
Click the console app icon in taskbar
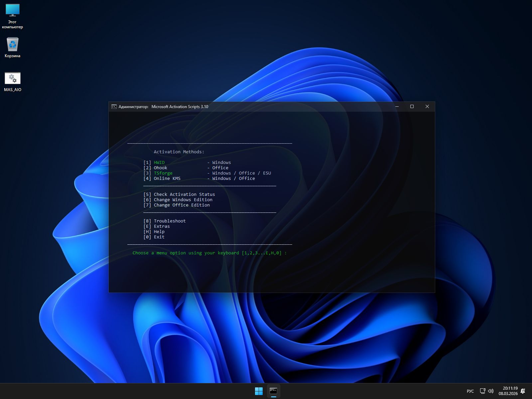[x=273, y=391]
